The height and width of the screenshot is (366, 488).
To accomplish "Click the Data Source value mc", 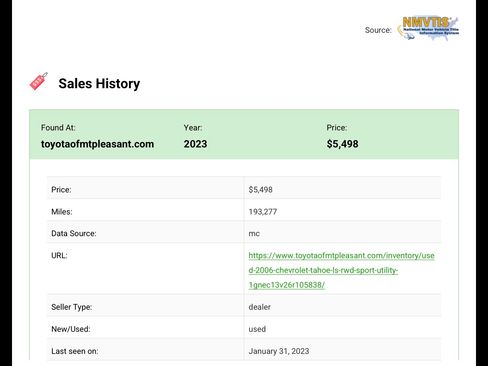I will 254,234.
